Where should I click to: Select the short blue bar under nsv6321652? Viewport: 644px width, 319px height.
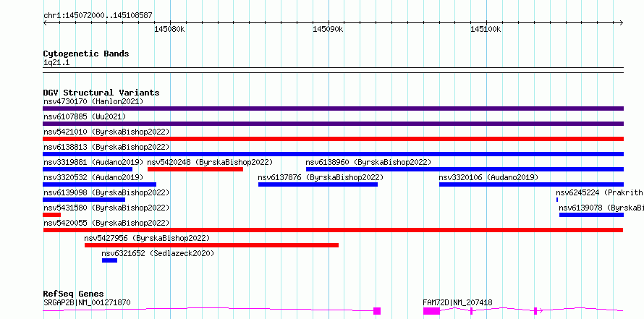click(x=110, y=260)
